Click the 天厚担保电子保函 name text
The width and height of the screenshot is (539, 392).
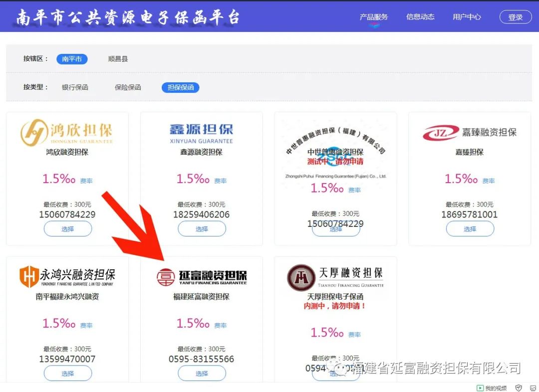pos(335,296)
